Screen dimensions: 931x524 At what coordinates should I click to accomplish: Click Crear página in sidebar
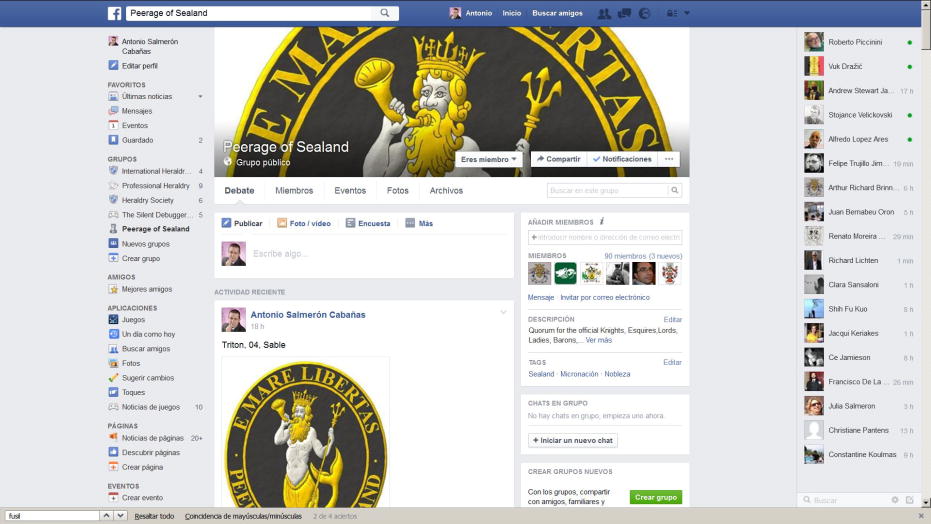point(142,467)
